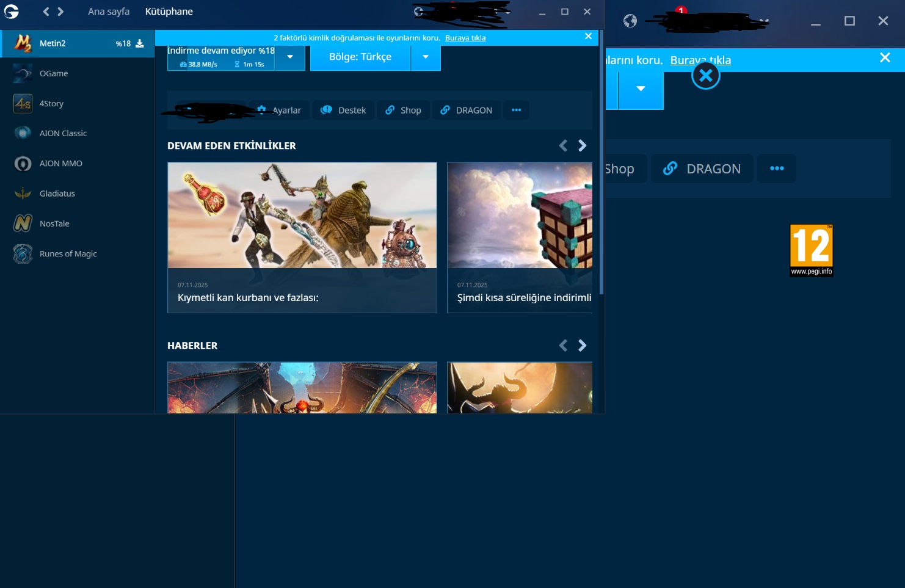905x588 pixels.
Task: Show previous Haberler news with left arrow
Action: [563, 346]
